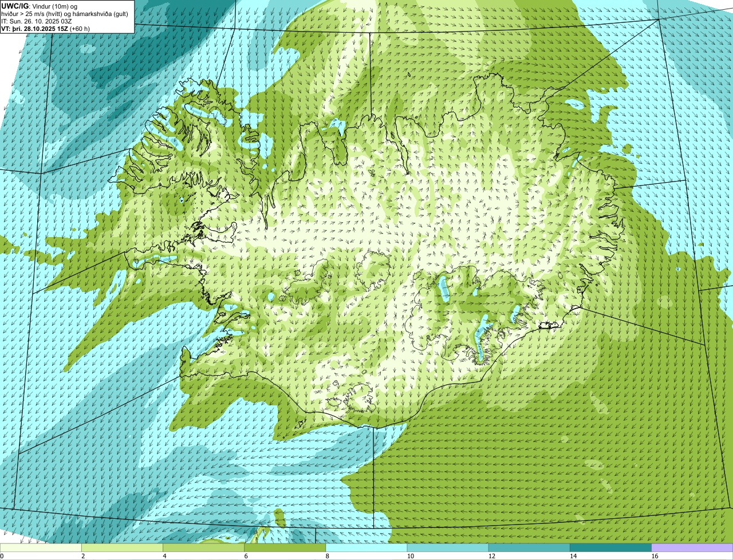Click the '8' scale label
Viewport: 733px width, 560px height.
(x=328, y=556)
